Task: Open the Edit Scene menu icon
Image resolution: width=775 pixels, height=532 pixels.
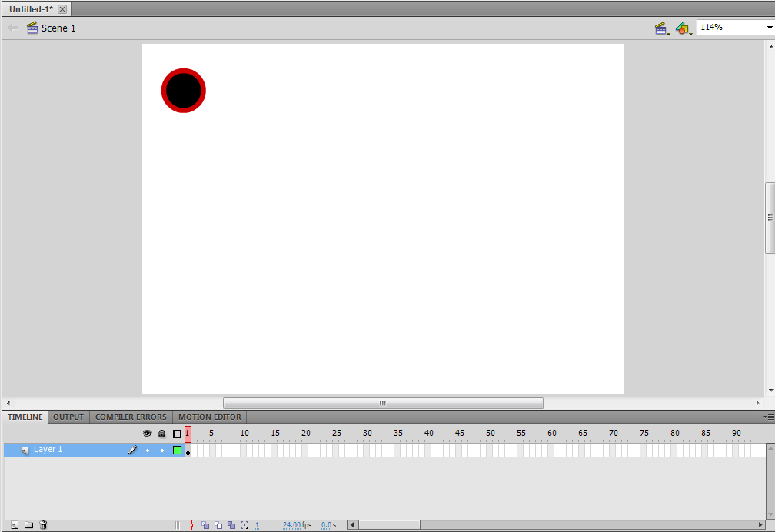Action: pyautogui.click(x=661, y=28)
